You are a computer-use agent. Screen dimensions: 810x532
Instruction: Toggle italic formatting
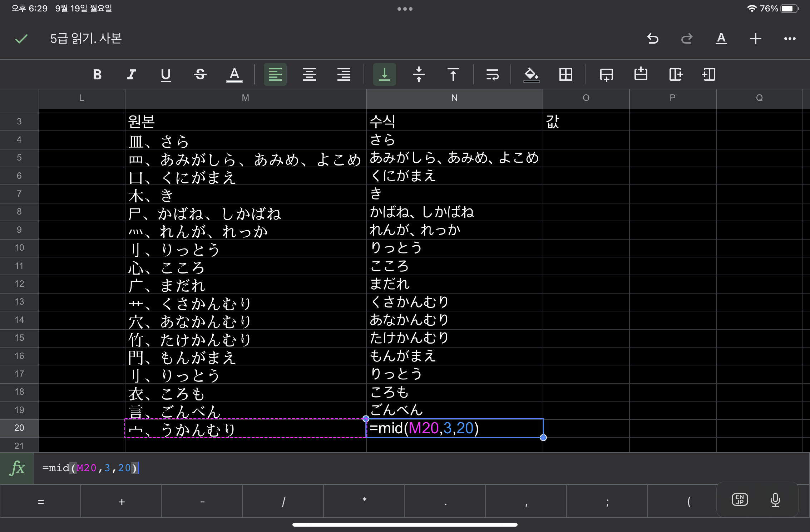coord(131,75)
